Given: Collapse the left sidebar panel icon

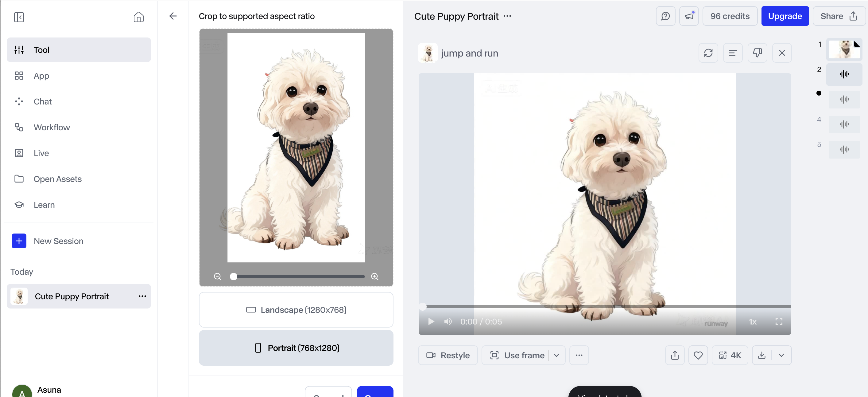Looking at the screenshot, I should pos(19,17).
